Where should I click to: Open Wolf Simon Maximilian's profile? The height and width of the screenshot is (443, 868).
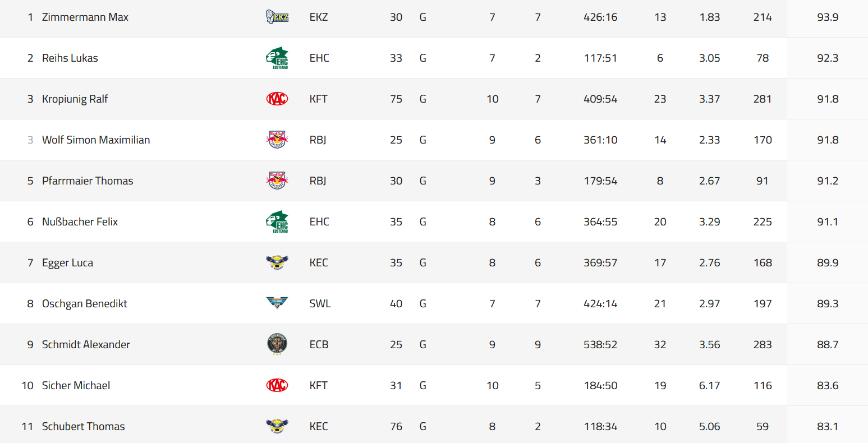click(96, 140)
